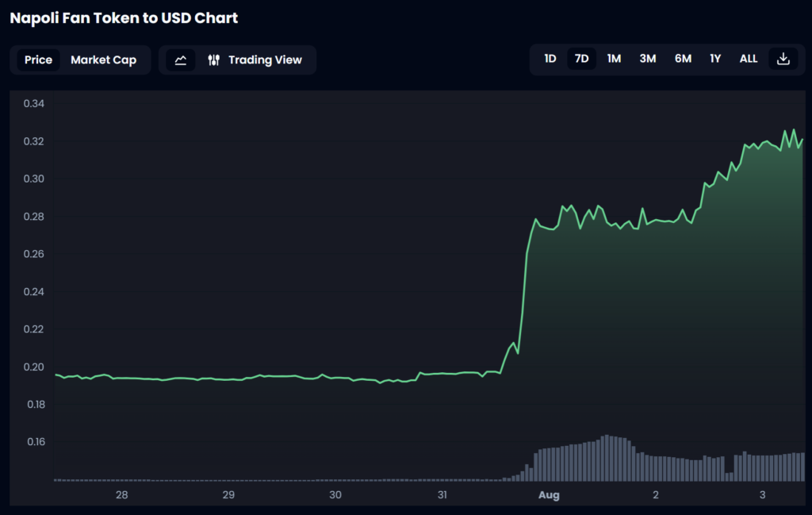The width and height of the screenshot is (812, 515).
Task: Click the 0.16 price axis label
Action: [36, 442]
